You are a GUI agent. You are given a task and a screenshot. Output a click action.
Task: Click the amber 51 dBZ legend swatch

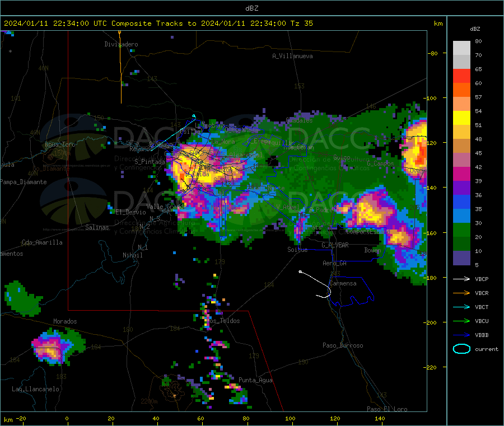461,132
